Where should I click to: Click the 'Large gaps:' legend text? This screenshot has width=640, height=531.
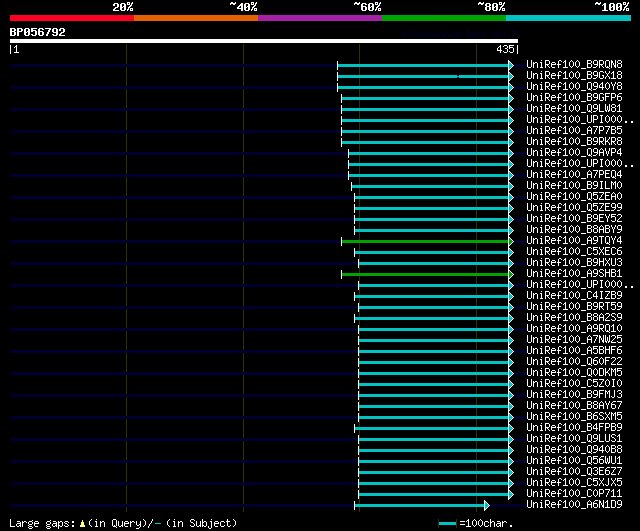[42, 523]
